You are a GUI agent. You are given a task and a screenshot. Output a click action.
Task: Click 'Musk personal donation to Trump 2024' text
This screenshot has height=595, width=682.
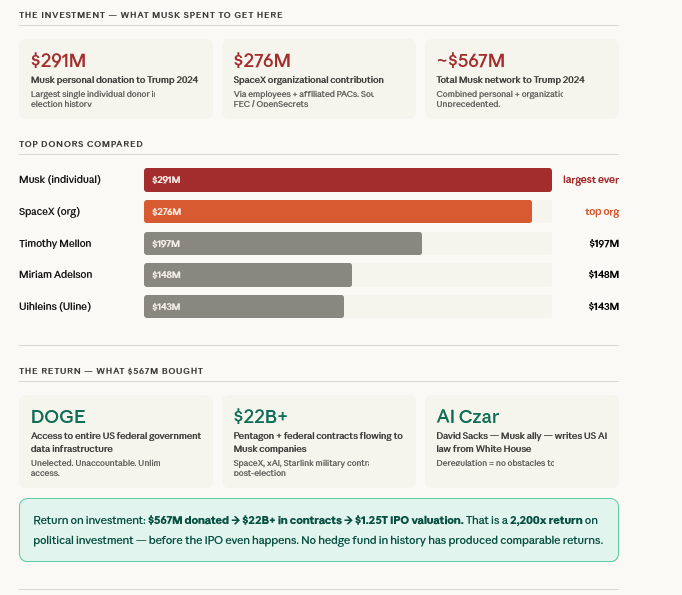pos(114,80)
